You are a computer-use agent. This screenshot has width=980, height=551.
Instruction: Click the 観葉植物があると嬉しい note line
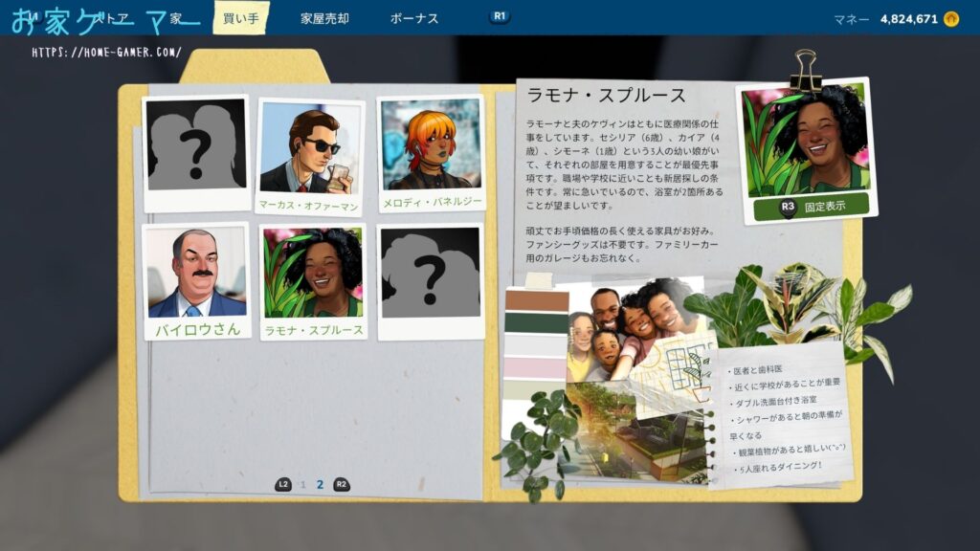click(790, 451)
